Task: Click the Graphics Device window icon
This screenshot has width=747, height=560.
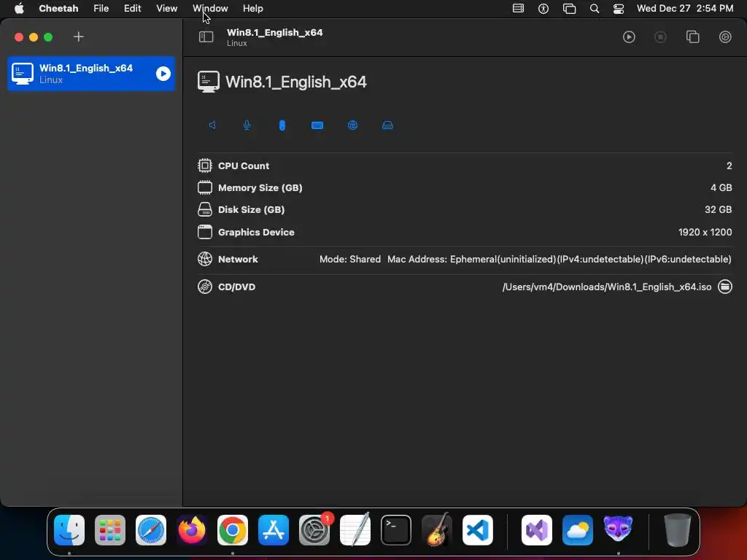Action: pos(205,232)
